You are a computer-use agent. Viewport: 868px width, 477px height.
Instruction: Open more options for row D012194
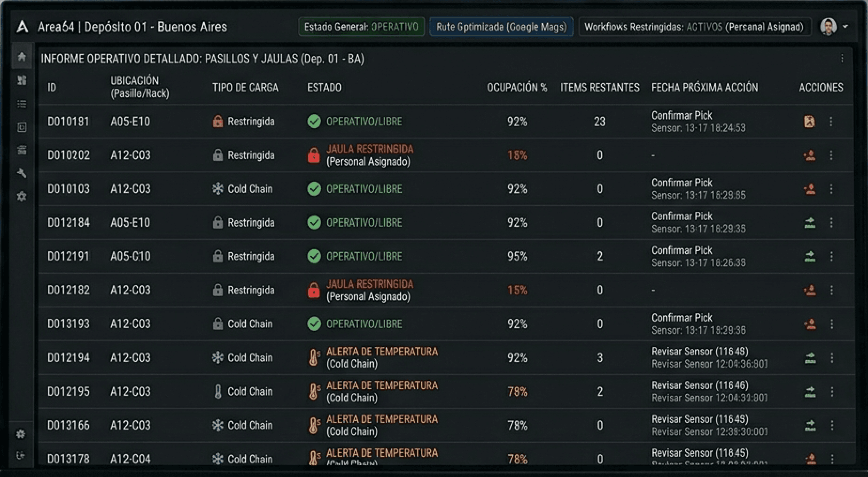(x=832, y=358)
